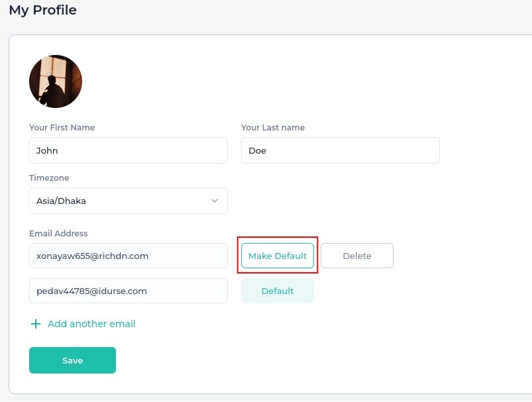The height and width of the screenshot is (402, 532).
Task: Focus the last name field containing Doe
Action: (x=341, y=150)
